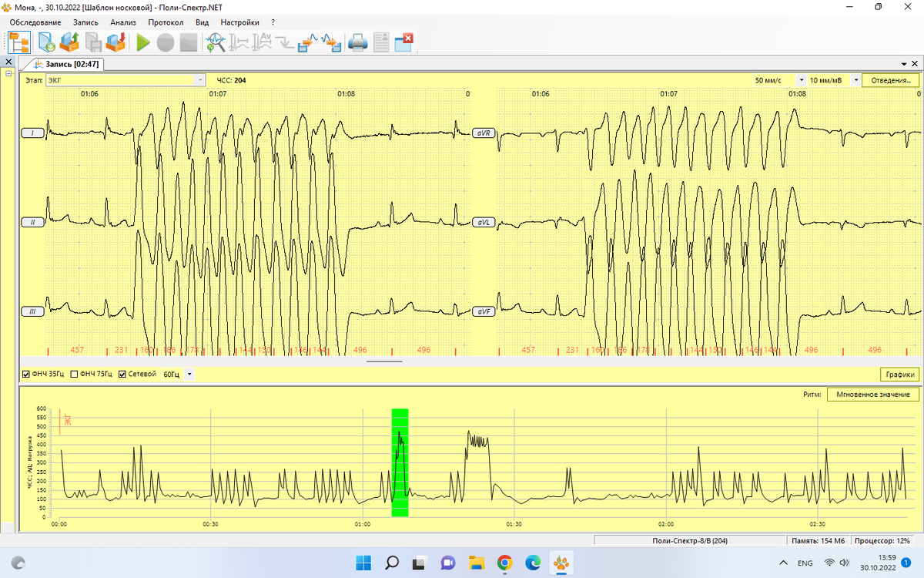Open the ECG analysis magnifier icon
924x578 pixels.
(215, 42)
